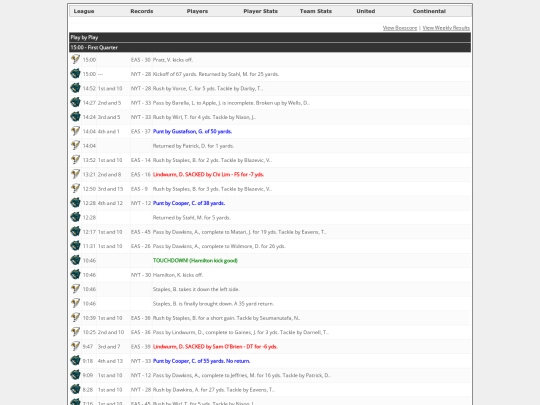Viewport: 540px width, 405px height.
Task: Click team logo on 12:17 pass to Matari row
Action: coord(75,232)
